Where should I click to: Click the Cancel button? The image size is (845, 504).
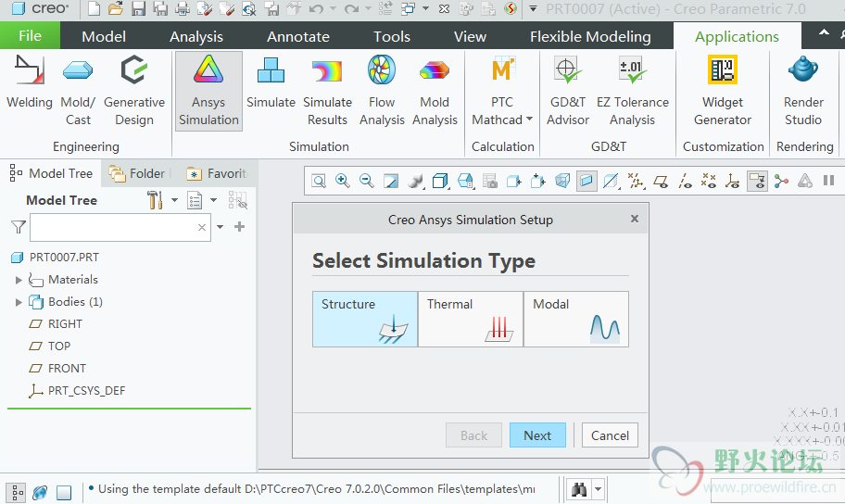610,435
